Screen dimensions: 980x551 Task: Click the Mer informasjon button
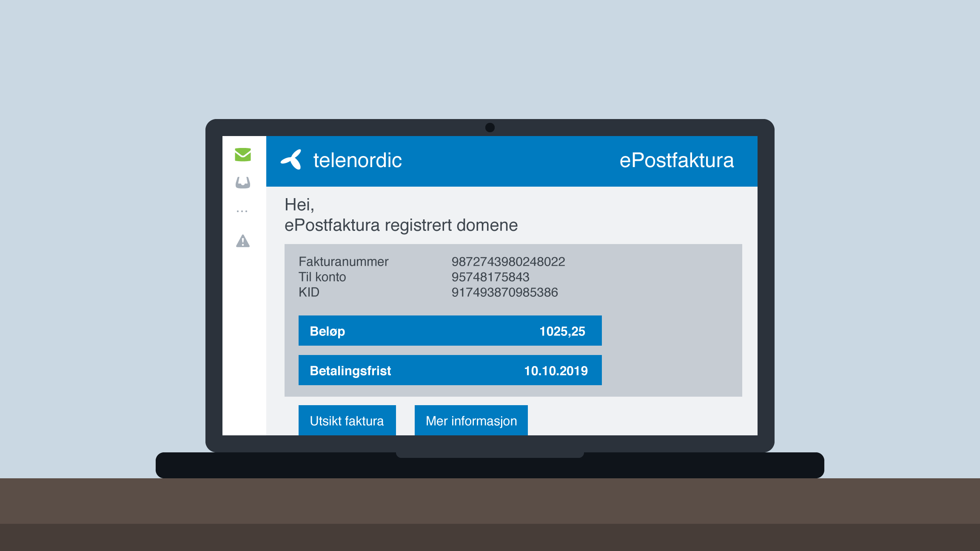[471, 420]
